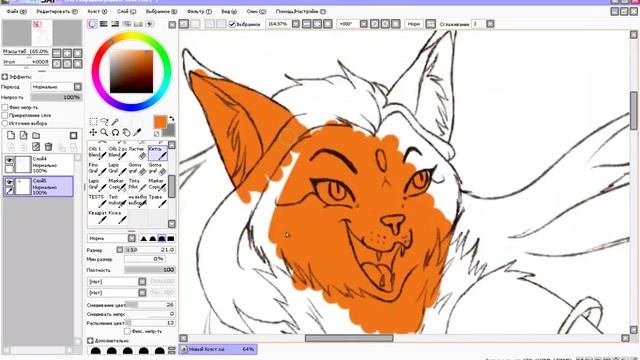Click the undo button in top toolbar
Screen dimensions: 640x360
coord(184,24)
